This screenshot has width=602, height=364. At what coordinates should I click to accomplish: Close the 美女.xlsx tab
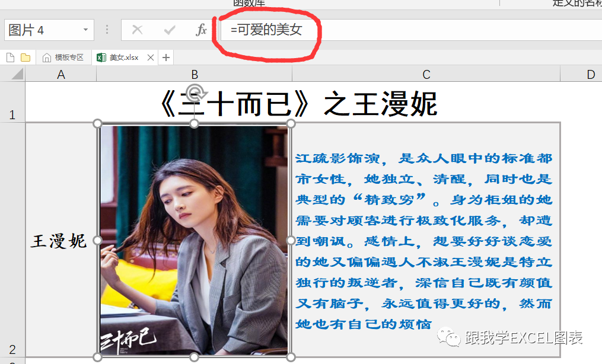tap(151, 58)
